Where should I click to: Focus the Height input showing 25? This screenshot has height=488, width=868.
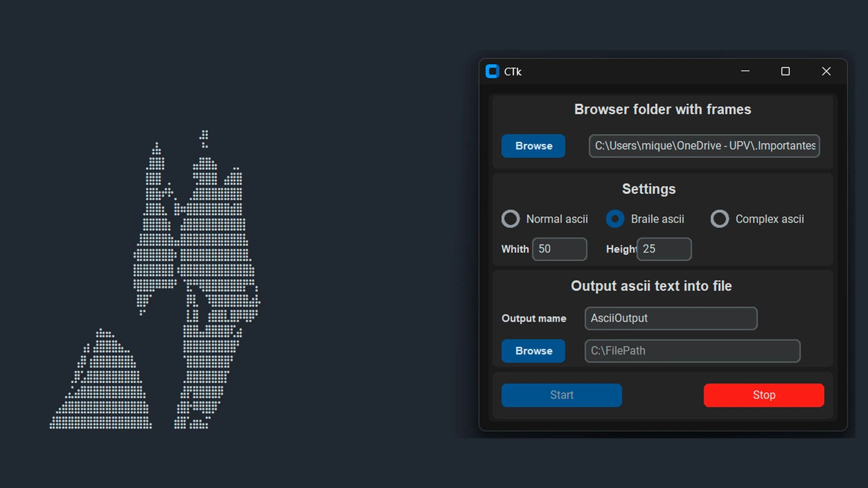point(664,249)
